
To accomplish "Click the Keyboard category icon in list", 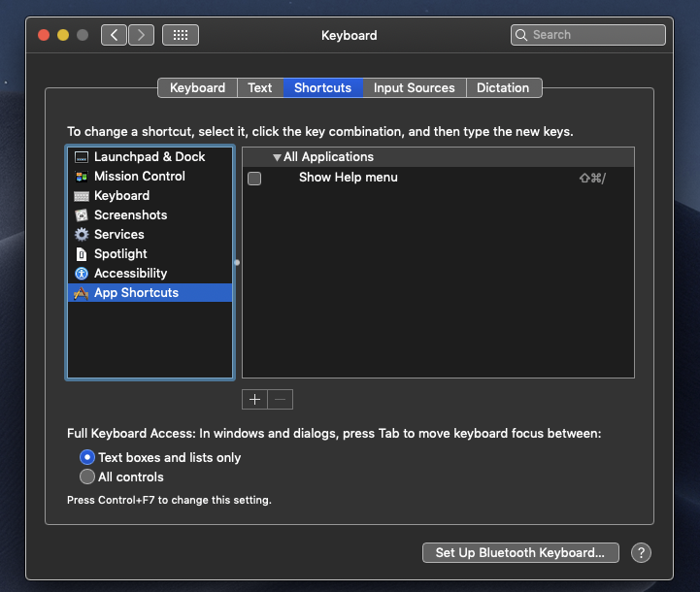I will (82, 196).
